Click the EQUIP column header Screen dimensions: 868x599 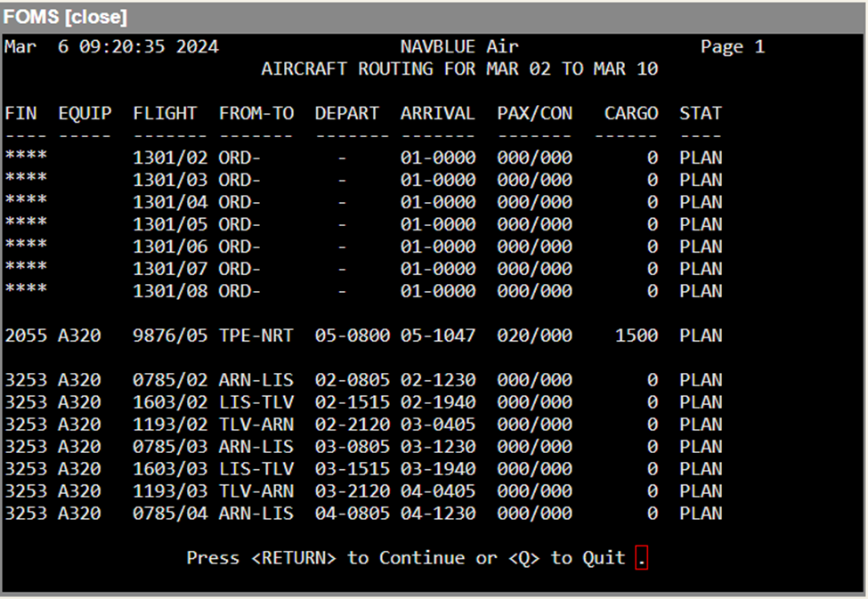(85, 114)
